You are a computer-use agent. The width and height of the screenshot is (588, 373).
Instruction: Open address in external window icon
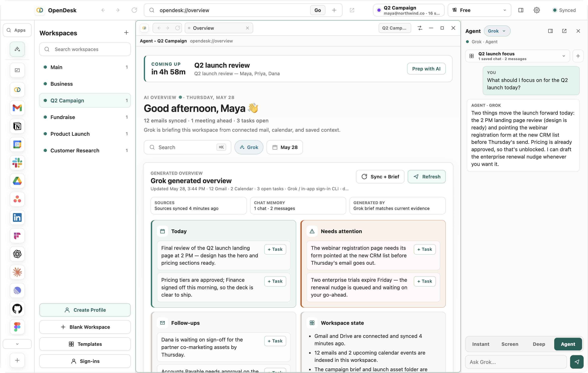click(x=352, y=10)
